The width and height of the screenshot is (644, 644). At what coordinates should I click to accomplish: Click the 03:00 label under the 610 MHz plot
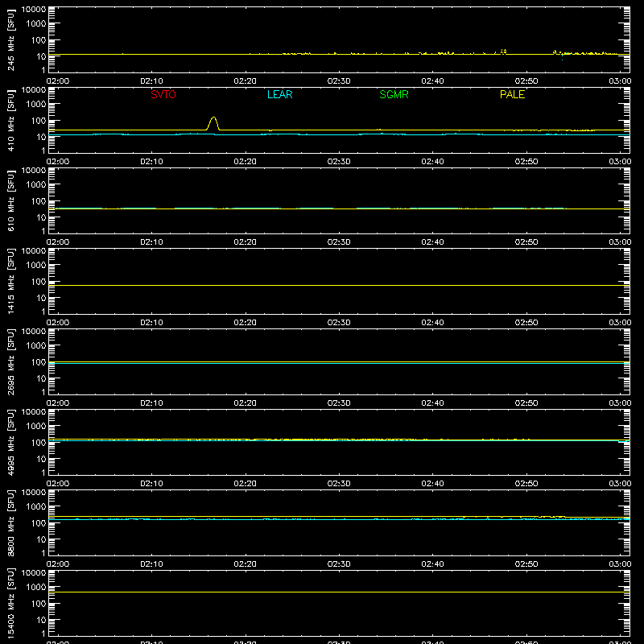(x=620, y=242)
